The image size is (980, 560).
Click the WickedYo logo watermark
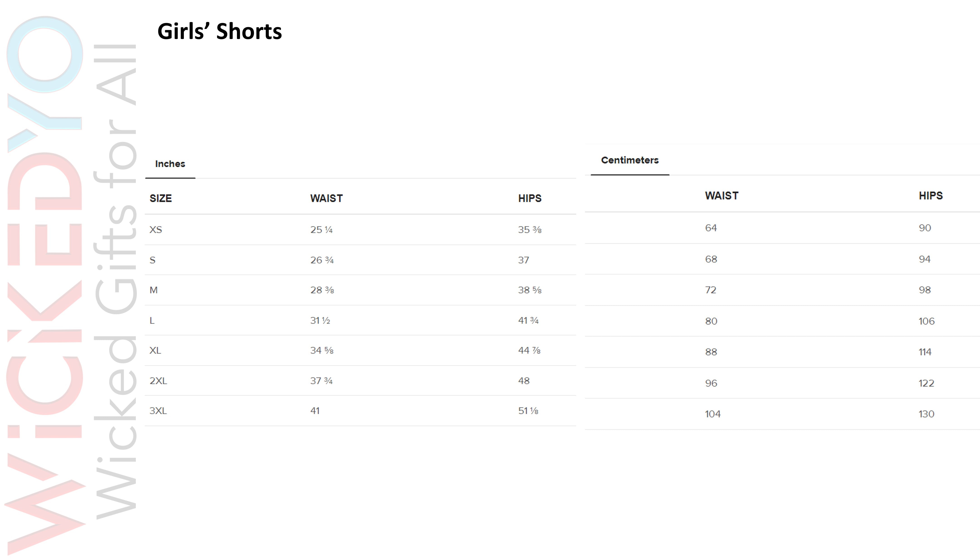point(45,285)
